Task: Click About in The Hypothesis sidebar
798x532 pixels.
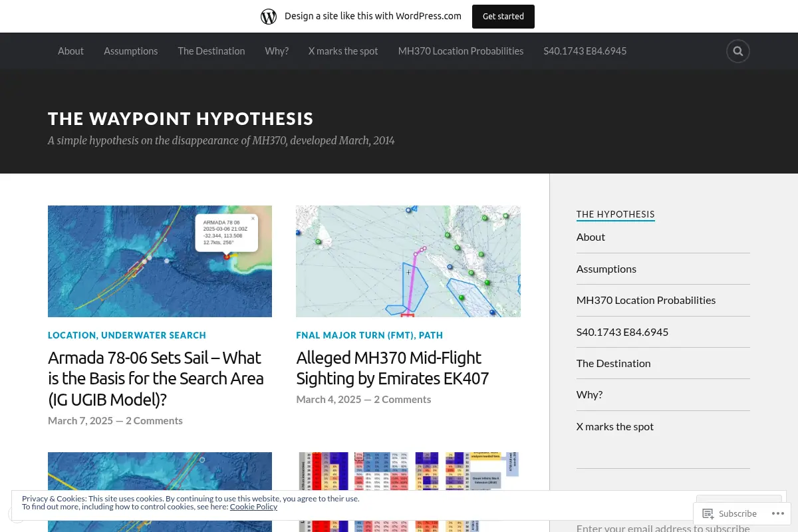Action: tap(591, 237)
